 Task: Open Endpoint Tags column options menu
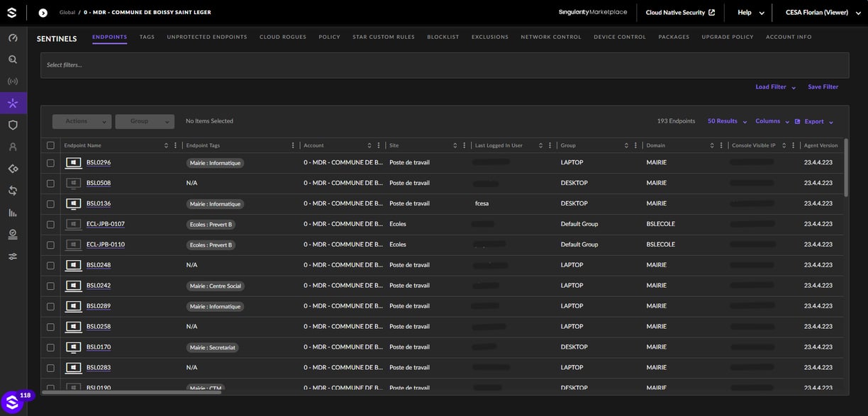(293, 145)
